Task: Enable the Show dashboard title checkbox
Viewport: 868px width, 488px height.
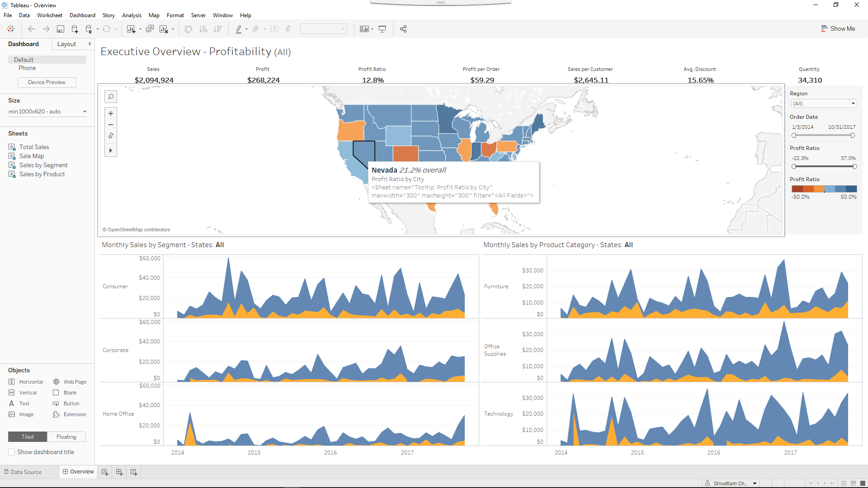Action: (11, 452)
